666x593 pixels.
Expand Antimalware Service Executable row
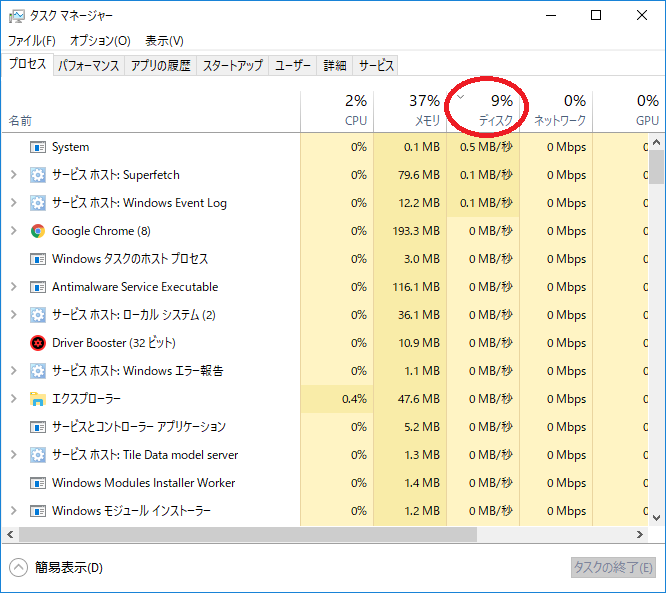14,287
